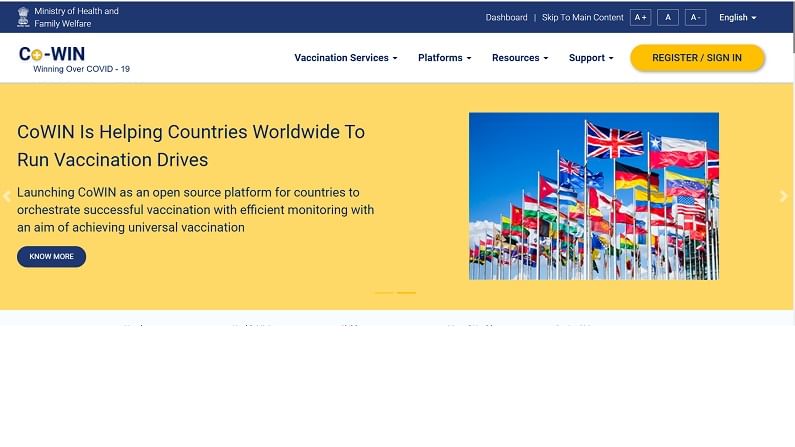Viewport: 795px width, 447px height.
Task: Open the Dashboard link
Action: coord(507,17)
